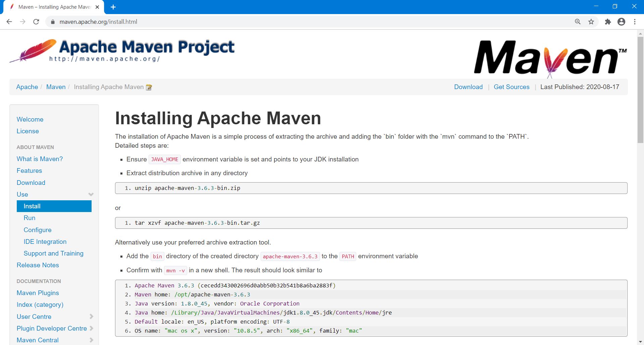644x345 pixels.
Task: Expand the User Centre submenu arrow
Action: pos(92,317)
